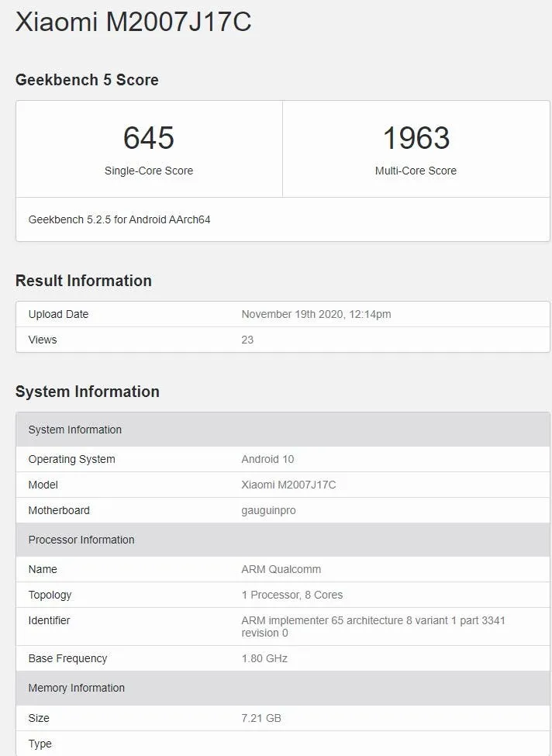The image size is (552, 756).
Task: Click the Single-Core Score label
Action: click(149, 171)
